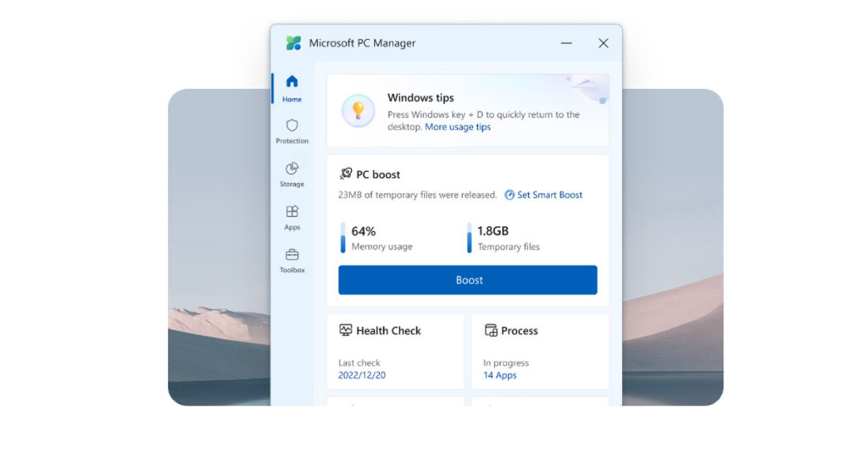This screenshot has width=868, height=454.
Task: Click the Memory usage level bar
Action: pos(342,238)
